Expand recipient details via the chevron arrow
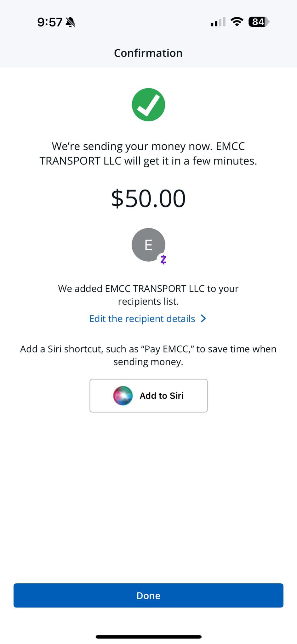The image size is (297, 644). click(203, 319)
